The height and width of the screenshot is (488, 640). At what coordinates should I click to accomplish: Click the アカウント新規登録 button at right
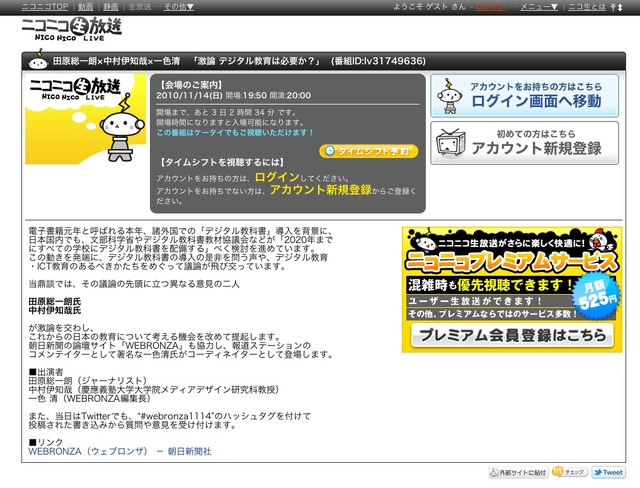pos(524,143)
